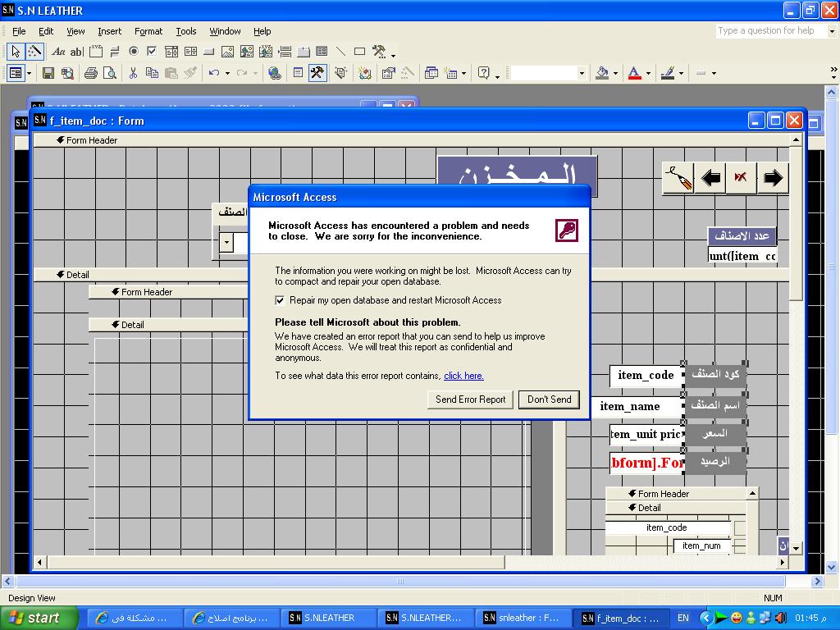The image size is (840, 630).
Task: Select the Option Button tool
Action: coord(134,52)
